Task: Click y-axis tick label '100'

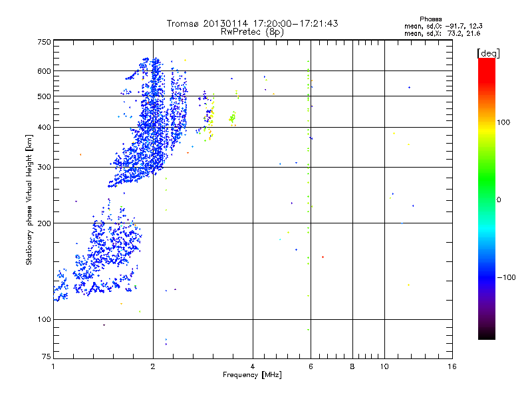Action: pyautogui.click(x=44, y=320)
